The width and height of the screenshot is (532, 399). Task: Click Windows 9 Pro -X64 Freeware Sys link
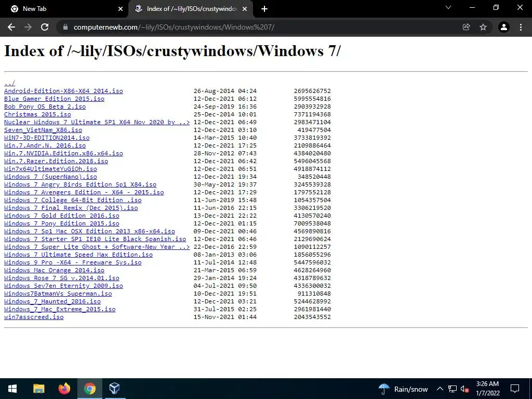73,262
